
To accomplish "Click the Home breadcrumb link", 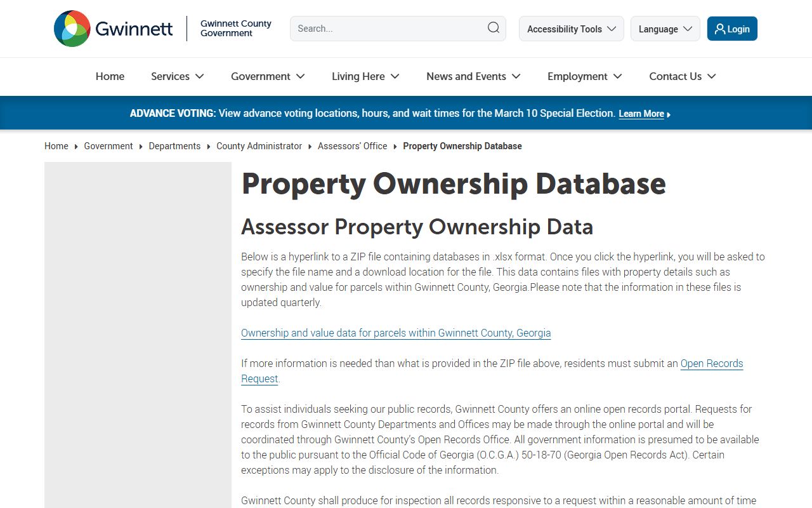I will (56, 146).
